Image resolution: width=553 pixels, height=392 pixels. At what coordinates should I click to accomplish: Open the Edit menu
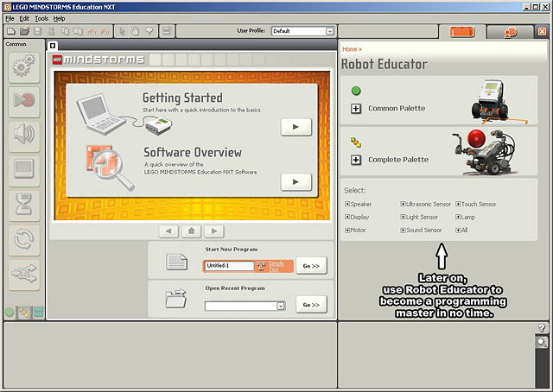point(24,18)
